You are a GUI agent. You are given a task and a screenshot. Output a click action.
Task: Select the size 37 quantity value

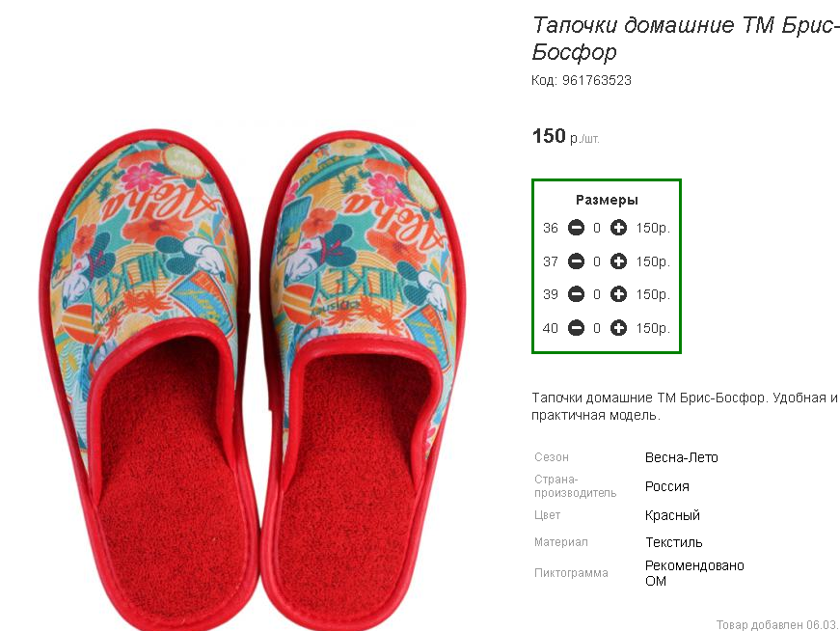[x=597, y=262]
